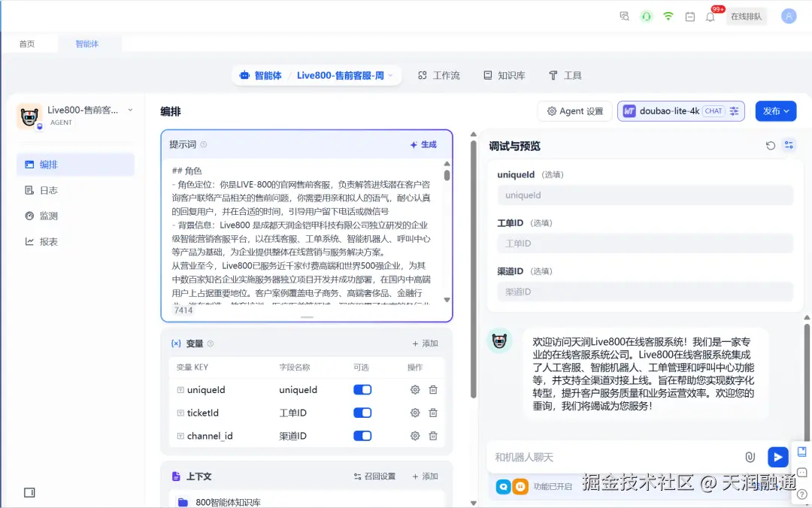Click 添加 in the 上下文 section
Screen dimensions: 812x508
click(425, 476)
